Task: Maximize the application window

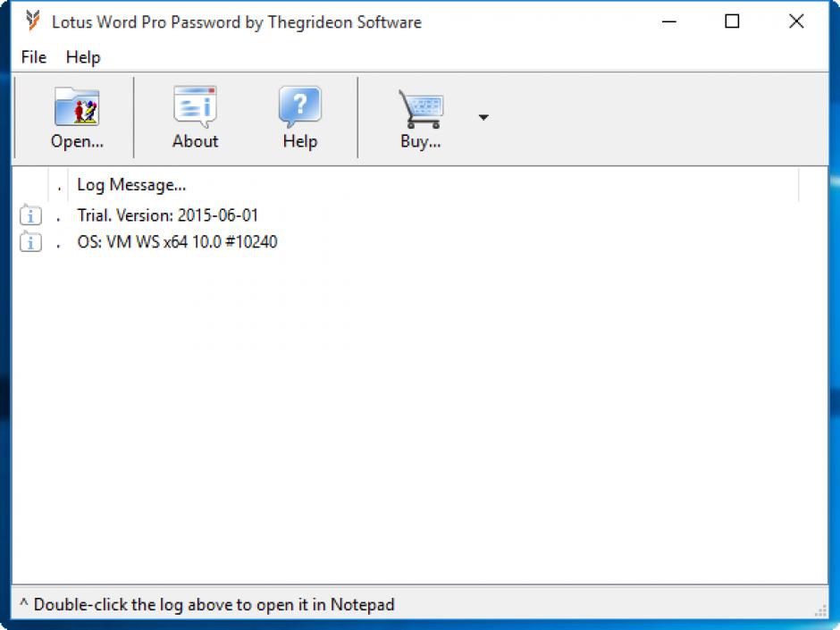Action: click(732, 21)
